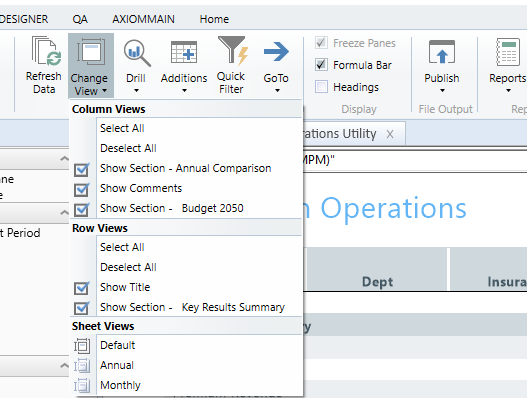Select the Monthly sheet view
Viewport: 527px width, 398px height.
pyautogui.click(x=120, y=385)
